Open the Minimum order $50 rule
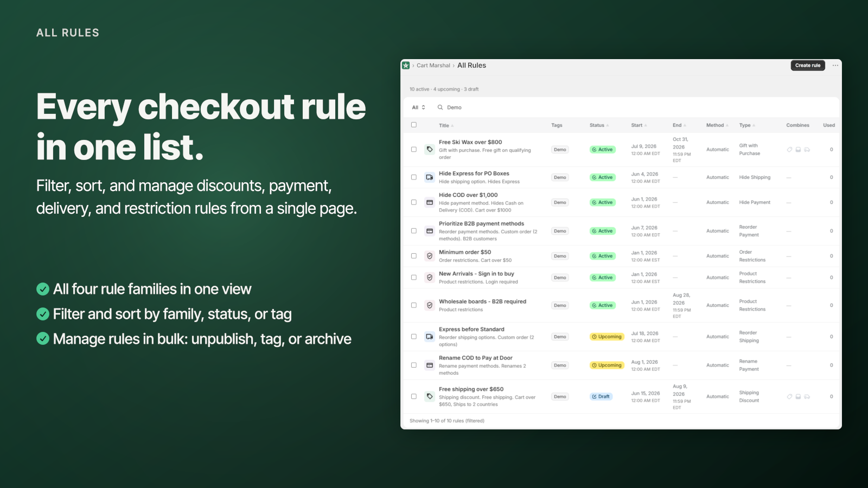Screen dimensions: 868x488 pos(465,252)
